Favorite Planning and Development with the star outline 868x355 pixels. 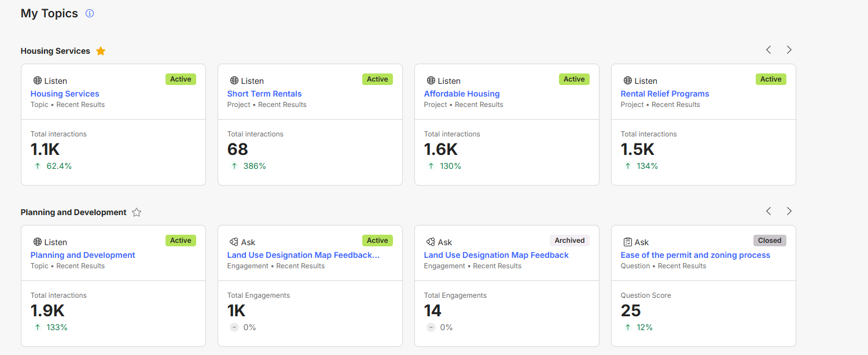[x=137, y=212]
